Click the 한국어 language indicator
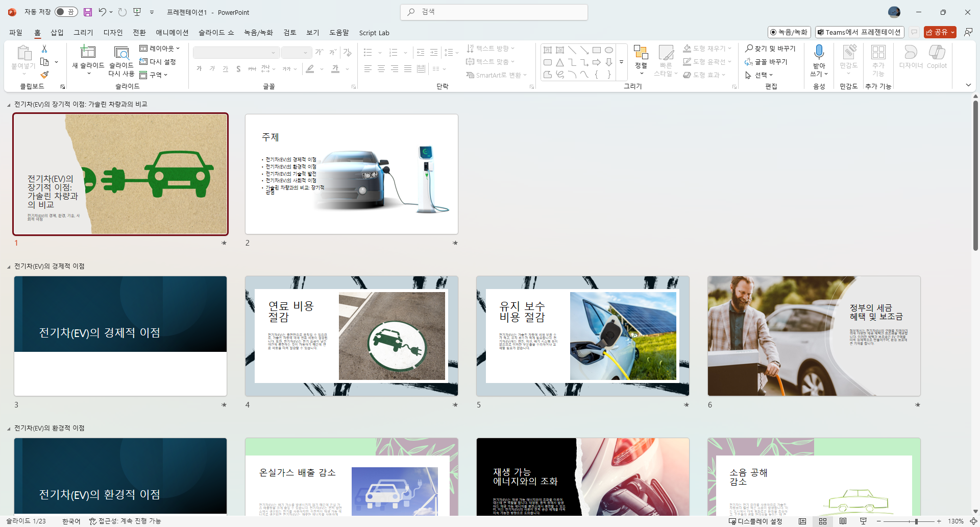Image resolution: width=980 pixels, height=527 pixels. (71, 521)
